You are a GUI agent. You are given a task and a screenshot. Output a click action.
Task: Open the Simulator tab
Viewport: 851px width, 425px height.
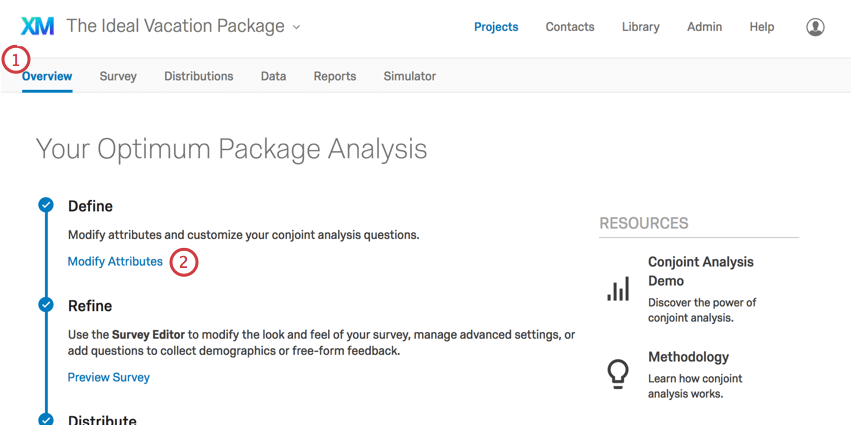[409, 76]
